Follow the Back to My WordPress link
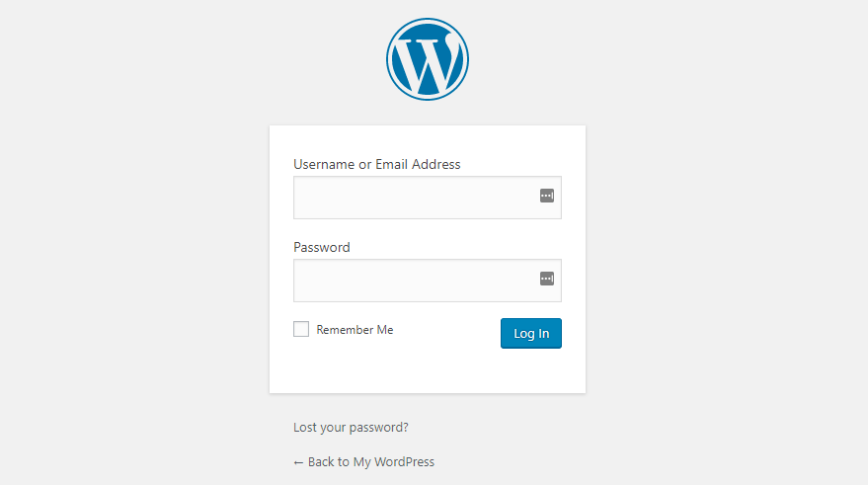 [x=363, y=461]
